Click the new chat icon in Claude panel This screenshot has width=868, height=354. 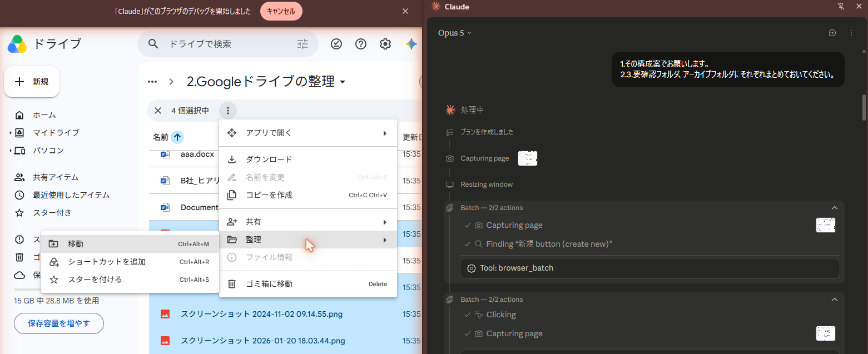click(x=832, y=33)
